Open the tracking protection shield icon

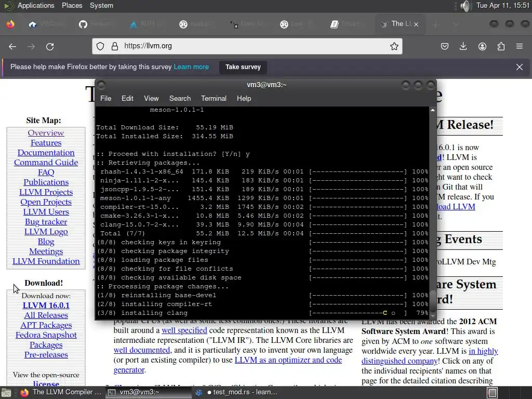point(100,46)
